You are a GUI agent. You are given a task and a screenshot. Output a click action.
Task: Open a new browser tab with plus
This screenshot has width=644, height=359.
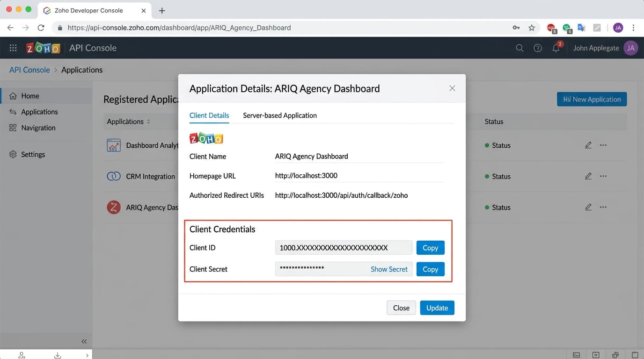162,10
